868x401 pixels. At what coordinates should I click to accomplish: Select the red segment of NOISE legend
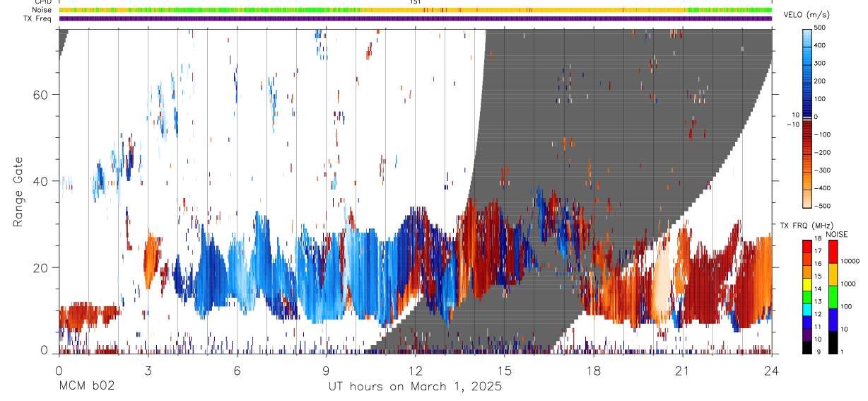(833, 252)
